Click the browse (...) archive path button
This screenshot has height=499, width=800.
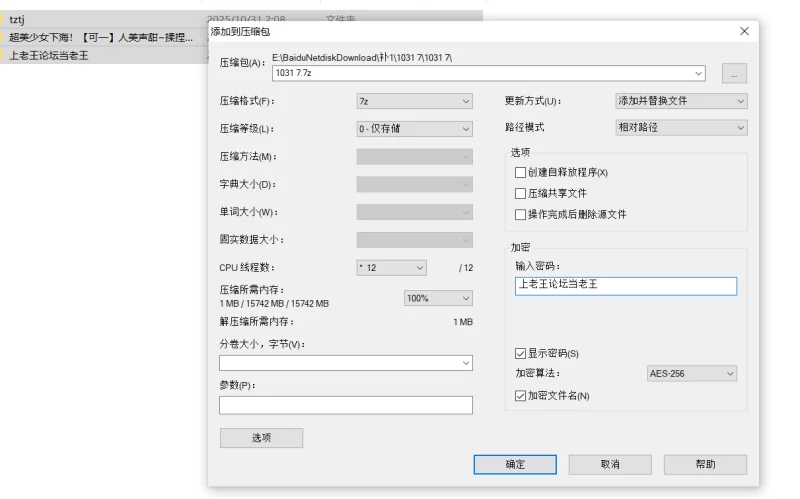point(733,73)
